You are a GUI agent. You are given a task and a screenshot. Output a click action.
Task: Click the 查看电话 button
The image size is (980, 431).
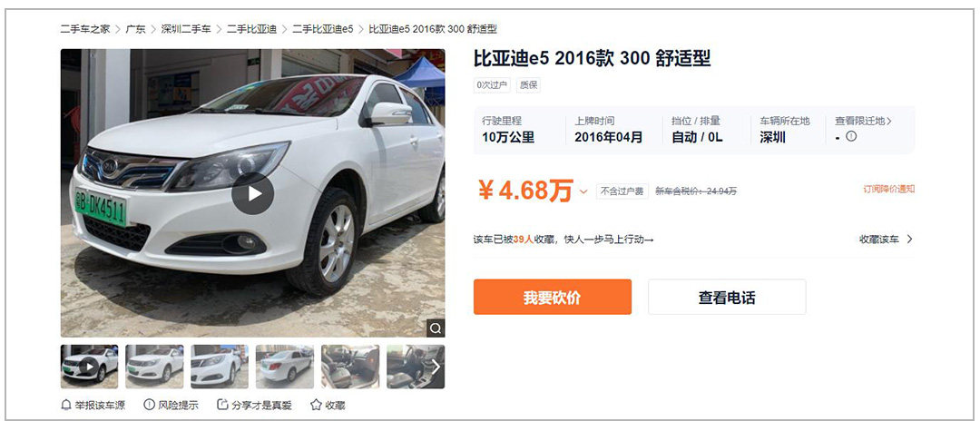727,297
